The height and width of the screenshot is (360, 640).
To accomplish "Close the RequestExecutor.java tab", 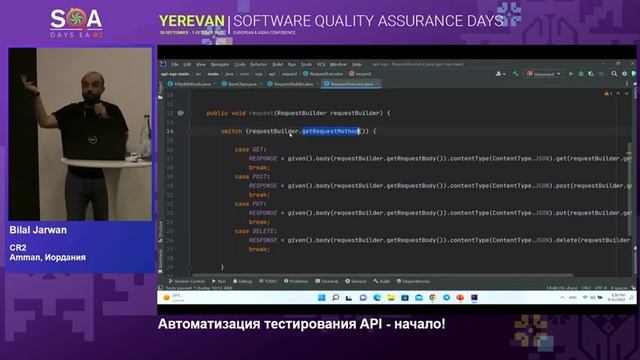I will click(378, 84).
